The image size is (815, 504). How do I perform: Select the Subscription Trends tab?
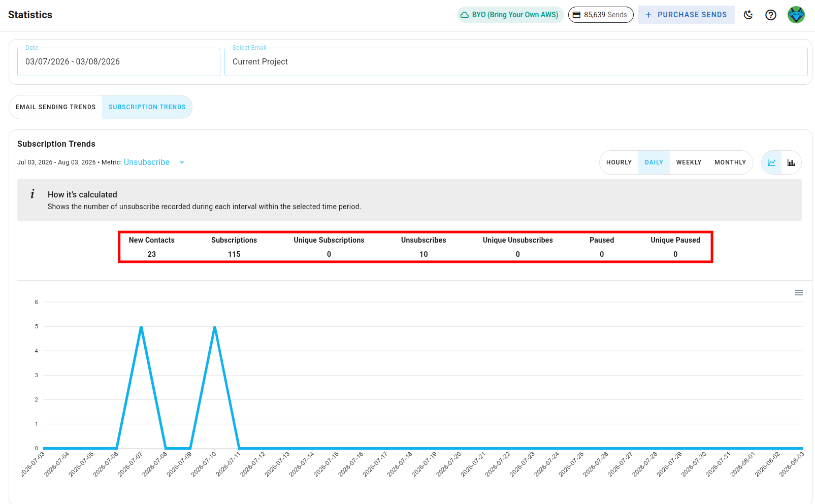pyautogui.click(x=147, y=107)
